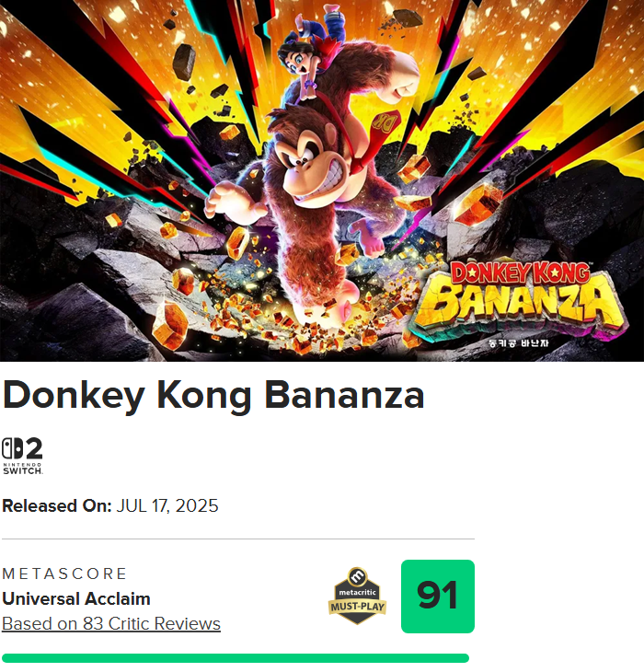Viewport: 644px width, 672px height.
Task: Click the NINTENDO SWITCH text under the console icon
Action: coord(22,469)
